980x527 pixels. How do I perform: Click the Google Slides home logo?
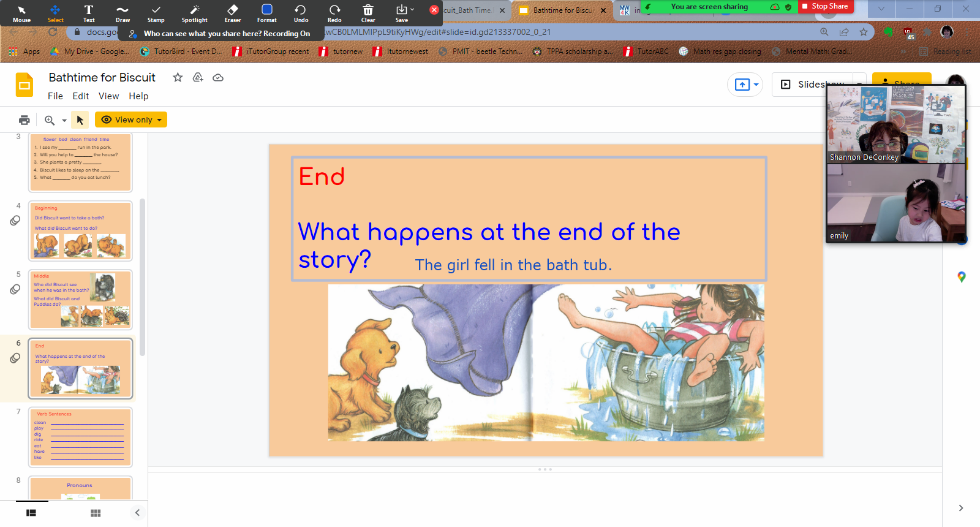(x=24, y=85)
